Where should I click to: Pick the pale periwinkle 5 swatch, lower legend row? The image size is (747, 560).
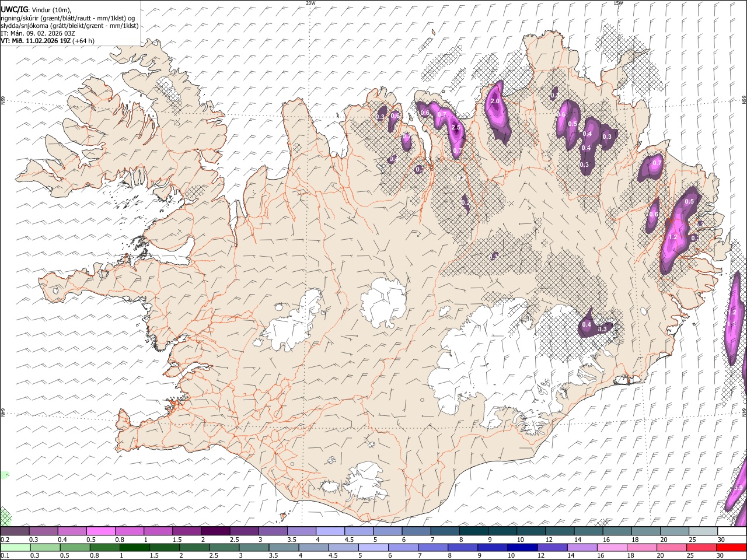pos(373,547)
